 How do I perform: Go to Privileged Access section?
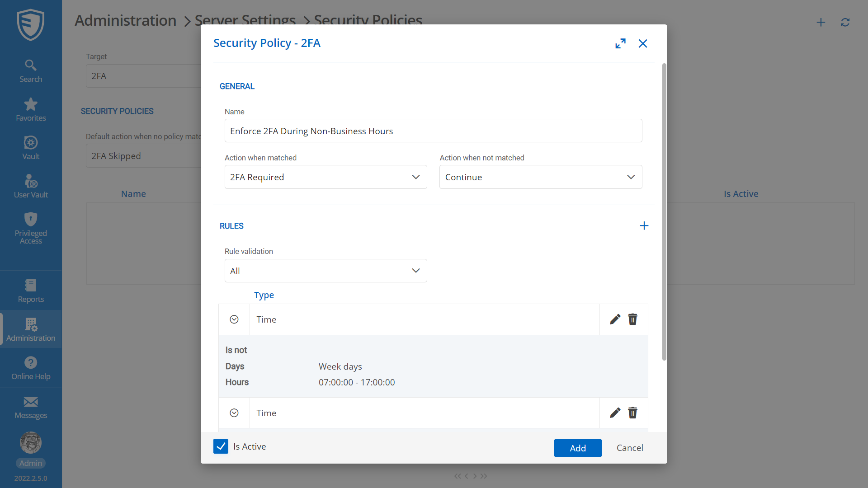point(30,229)
